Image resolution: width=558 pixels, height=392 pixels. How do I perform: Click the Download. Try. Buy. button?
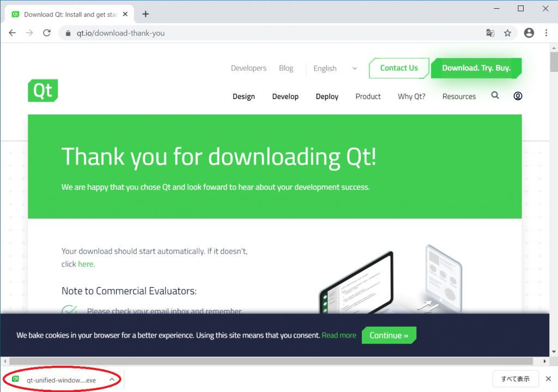pyautogui.click(x=476, y=68)
